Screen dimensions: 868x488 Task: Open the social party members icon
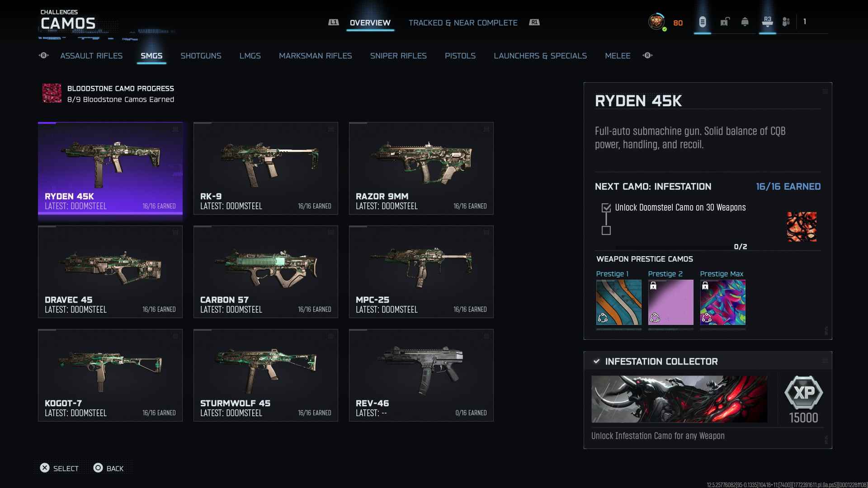(786, 22)
